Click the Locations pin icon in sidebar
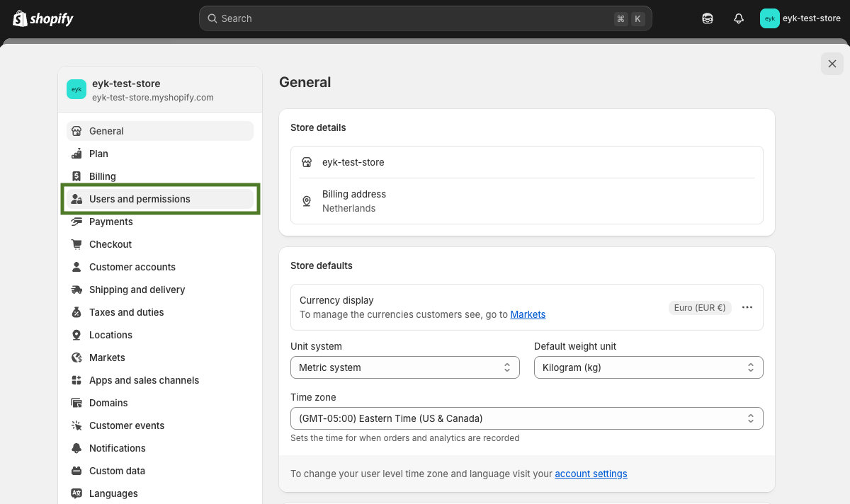The image size is (850, 504). [x=76, y=335]
